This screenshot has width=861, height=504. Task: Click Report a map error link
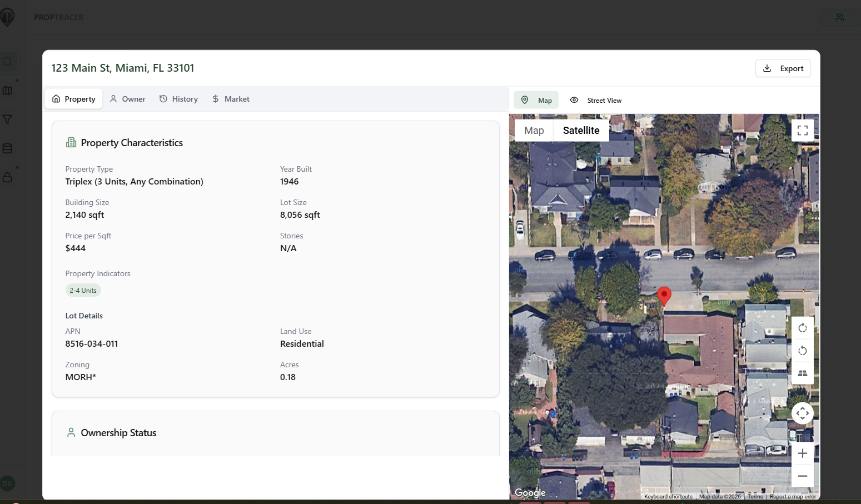793,497
